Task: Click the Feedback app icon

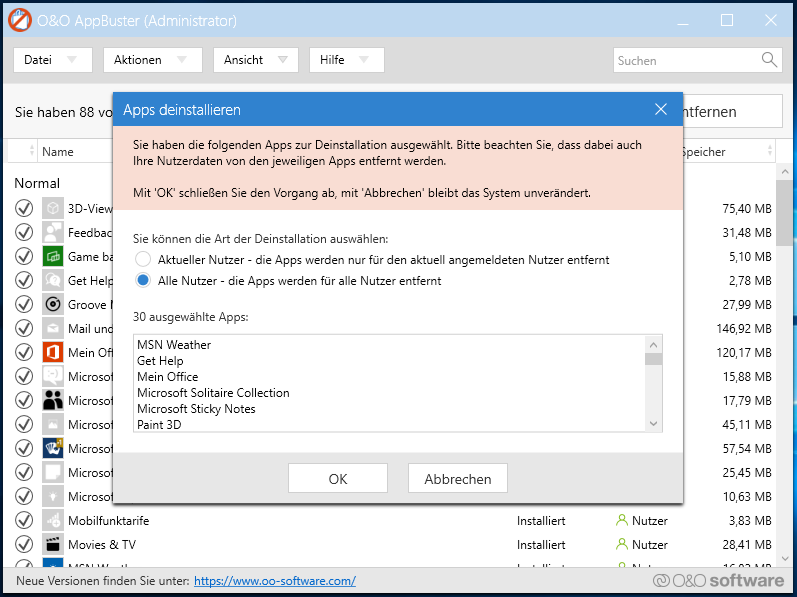Action: click(x=53, y=232)
